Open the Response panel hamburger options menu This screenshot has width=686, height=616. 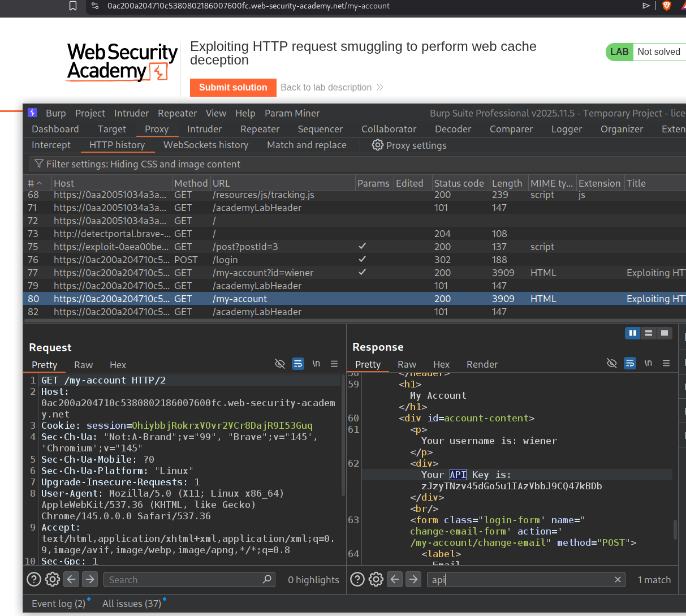(x=666, y=363)
